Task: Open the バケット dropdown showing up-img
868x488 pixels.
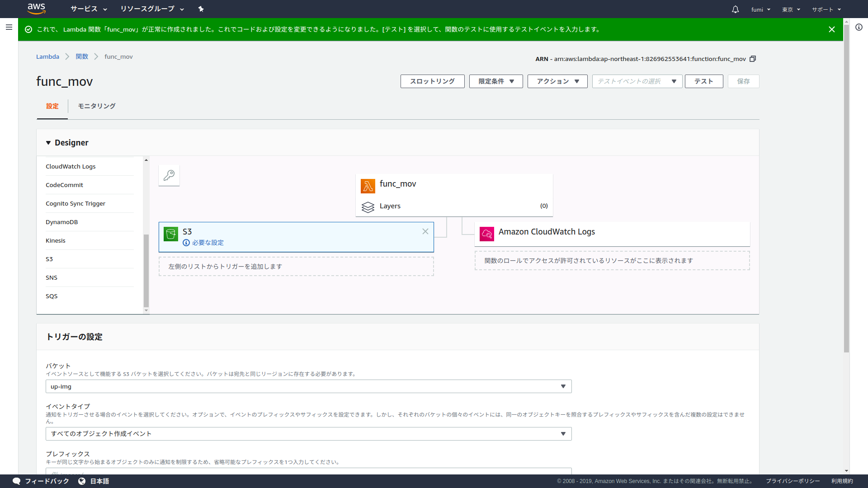Action: click(563, 386)
